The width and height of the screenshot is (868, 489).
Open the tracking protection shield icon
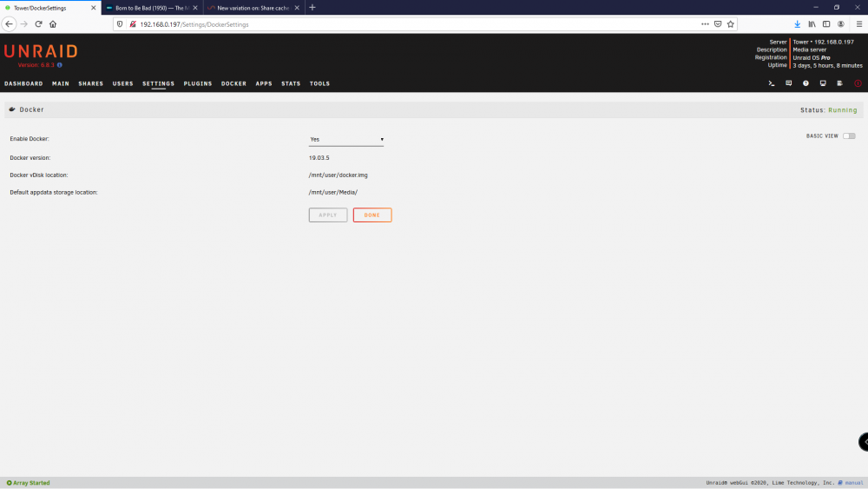pos(120,24)
